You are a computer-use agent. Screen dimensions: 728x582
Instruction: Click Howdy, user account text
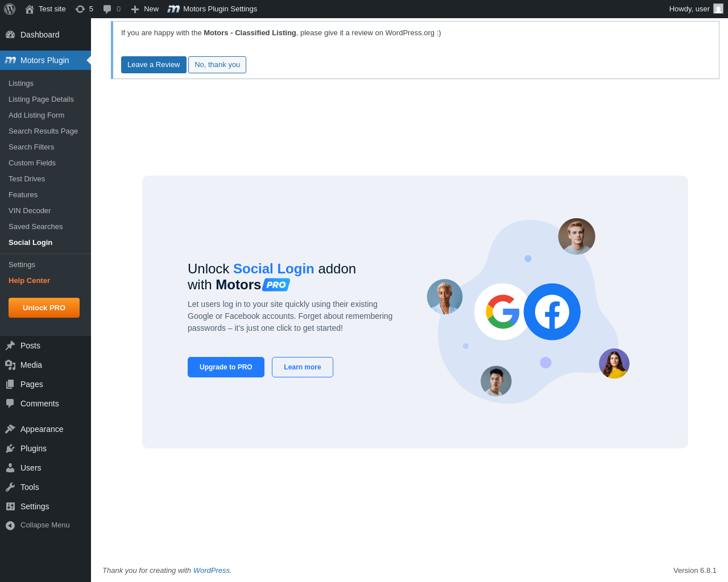(689, 9)
